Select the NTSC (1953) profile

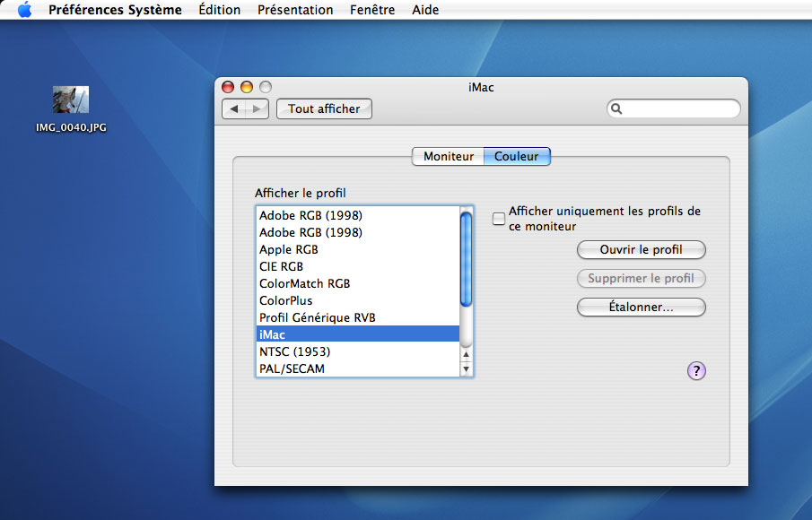pos(358,351)
